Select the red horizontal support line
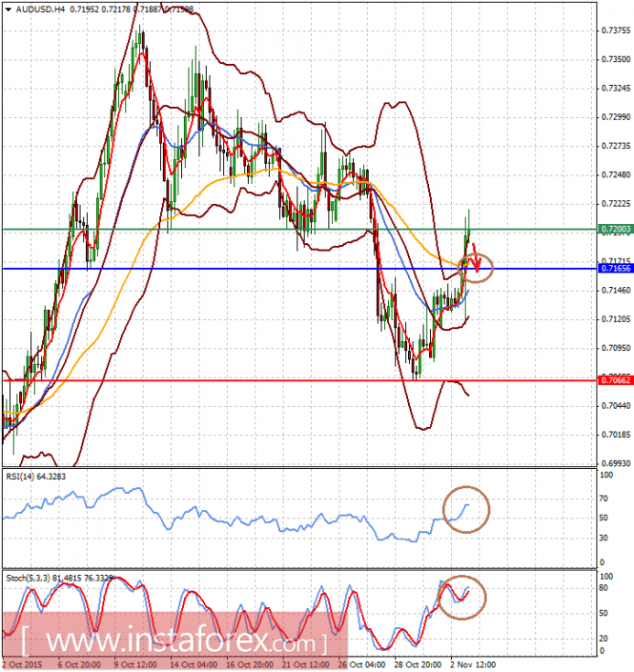 [299, 380]
